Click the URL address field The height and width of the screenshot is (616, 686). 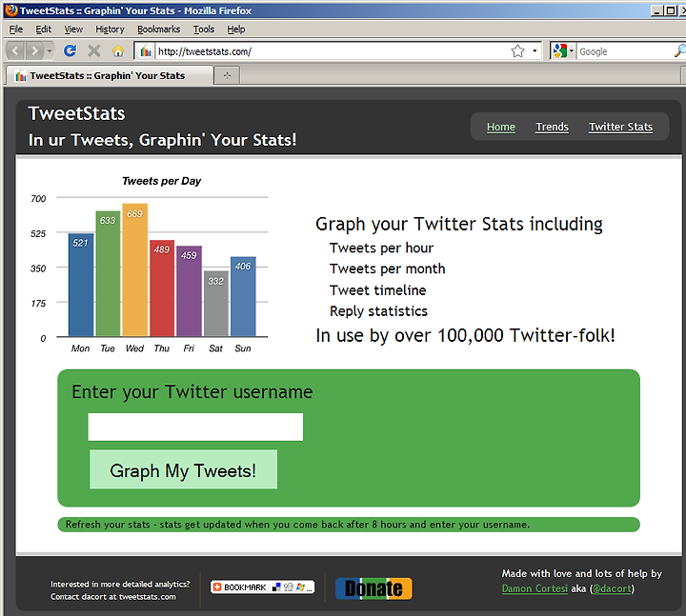pyautogui.click(x=333, y=51)
